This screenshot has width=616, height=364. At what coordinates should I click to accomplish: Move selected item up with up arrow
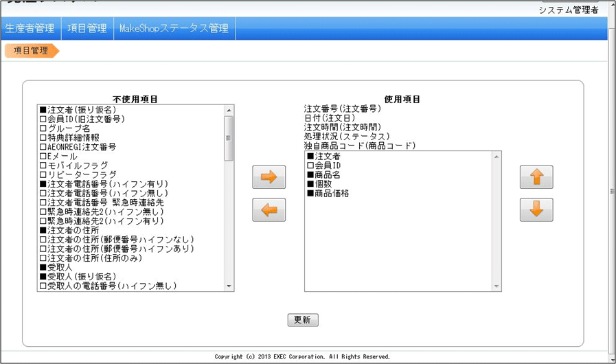coord(536,177)
